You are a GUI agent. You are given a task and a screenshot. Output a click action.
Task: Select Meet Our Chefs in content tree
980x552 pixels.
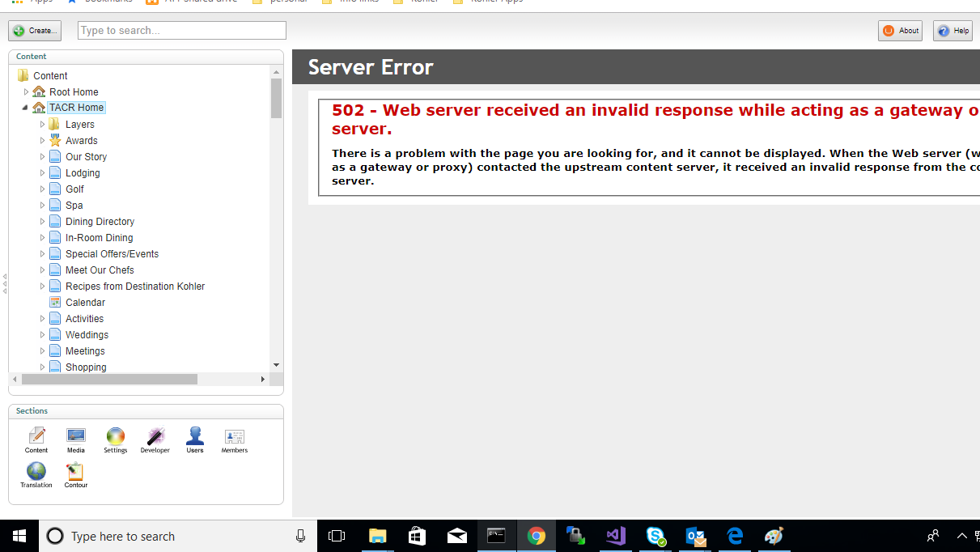click(x=100, y=270)
